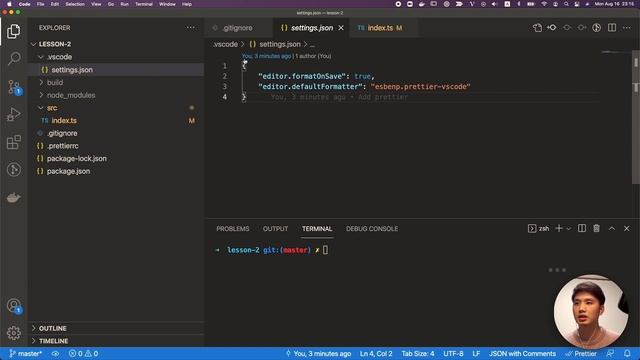Viewport: 640px width, 360px height.
Task: Close the terminal panel
Action: click(627, 229)
